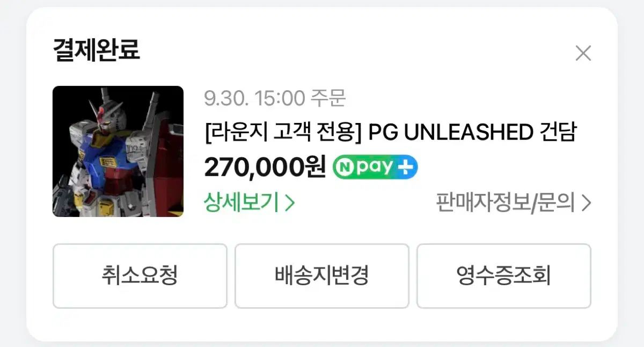This screenshot has height=347, width=644.
Task: Change delivery address via 배송지변경
Action: [322, 276]
